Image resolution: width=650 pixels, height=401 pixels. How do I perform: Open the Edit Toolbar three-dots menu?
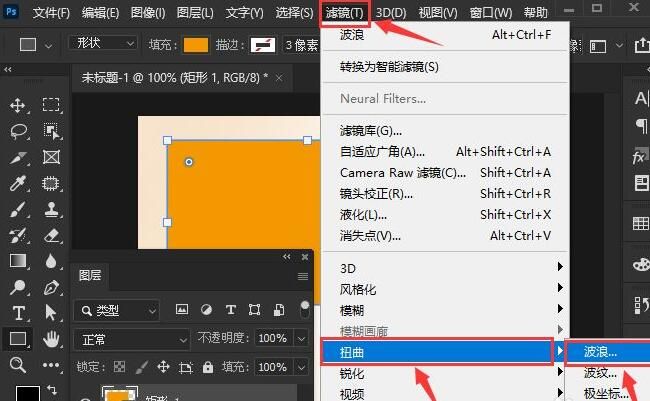[x=51, y=365]
